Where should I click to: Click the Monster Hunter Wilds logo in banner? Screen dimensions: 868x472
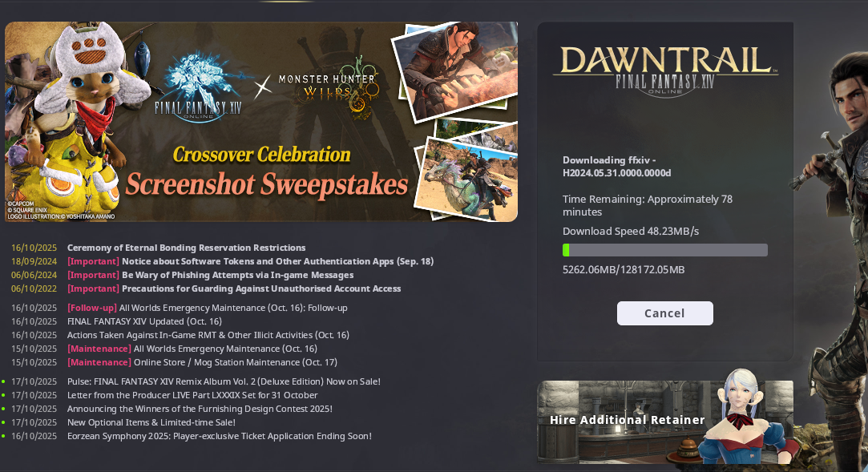[x=328, y=87]
